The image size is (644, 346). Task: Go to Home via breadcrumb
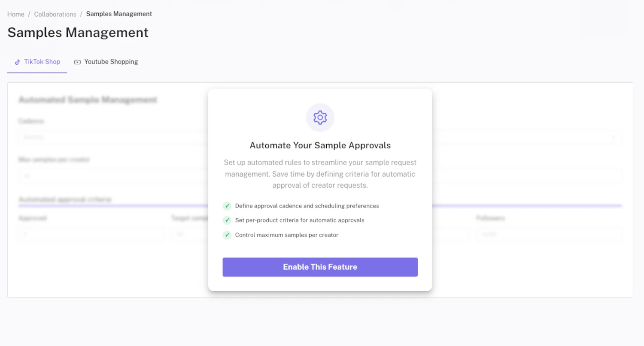[x=16, y=14]
